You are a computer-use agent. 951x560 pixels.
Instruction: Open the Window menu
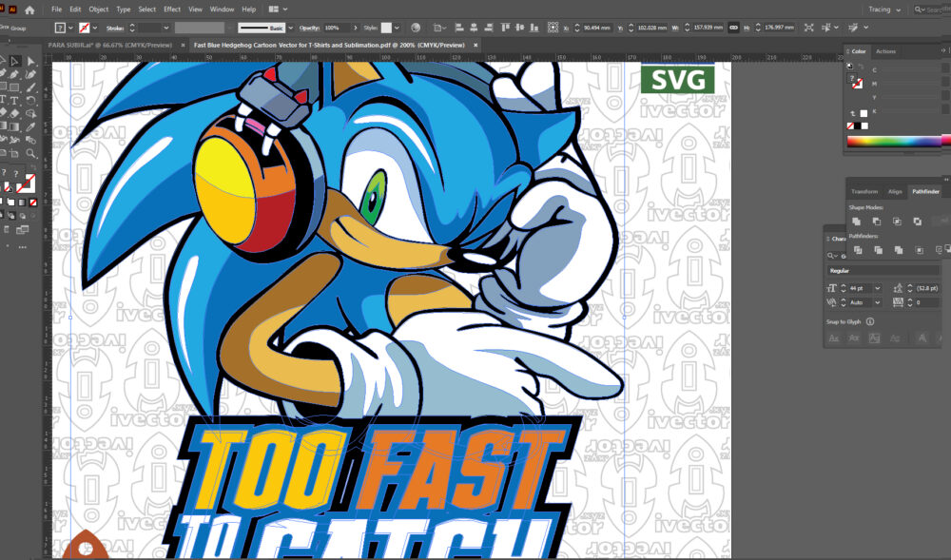(222, 10)
